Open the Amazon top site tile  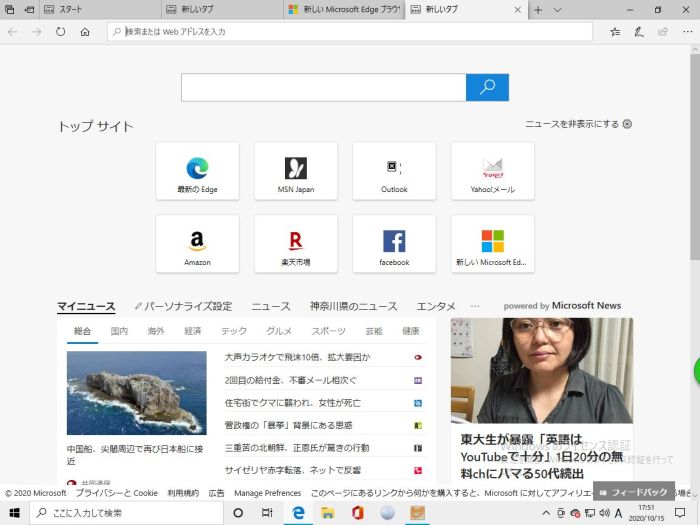197,243
